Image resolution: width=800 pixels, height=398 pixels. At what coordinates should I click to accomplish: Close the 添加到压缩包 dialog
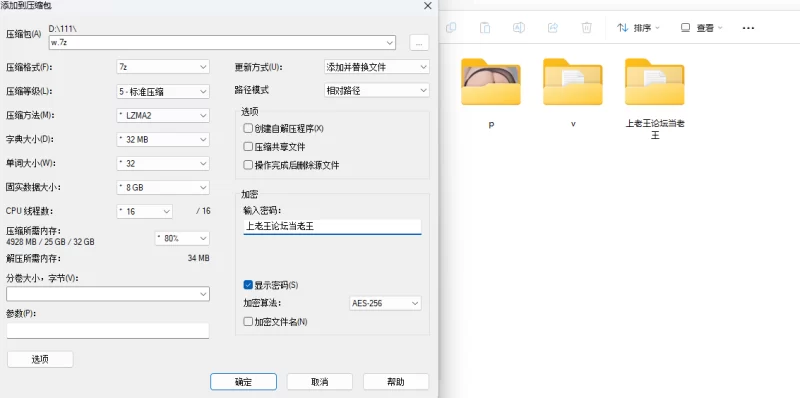pyautogui.click(x=428, y=6)
